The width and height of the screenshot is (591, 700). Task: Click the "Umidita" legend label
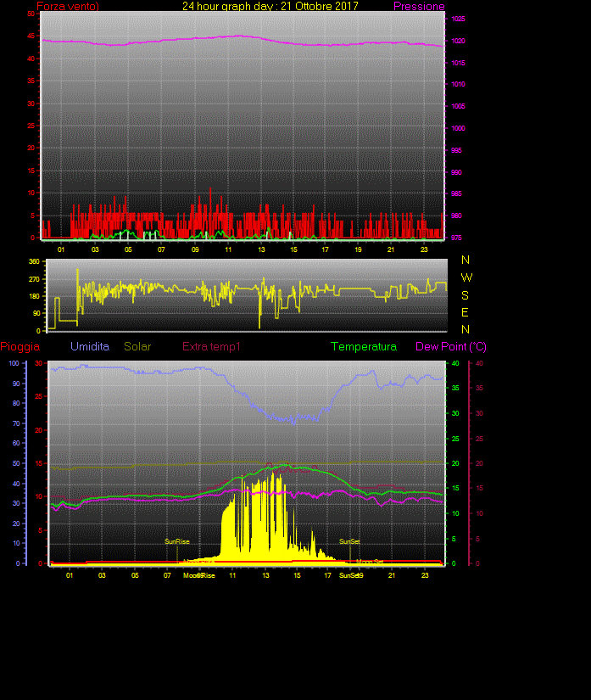pyautogui.click(x=90, y=346)
